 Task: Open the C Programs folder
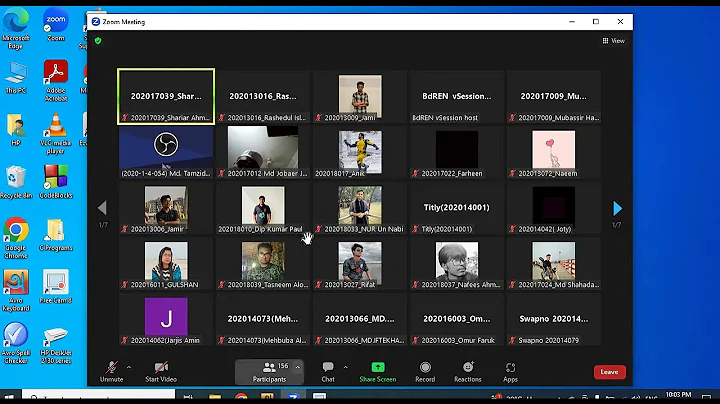(56, 236)
